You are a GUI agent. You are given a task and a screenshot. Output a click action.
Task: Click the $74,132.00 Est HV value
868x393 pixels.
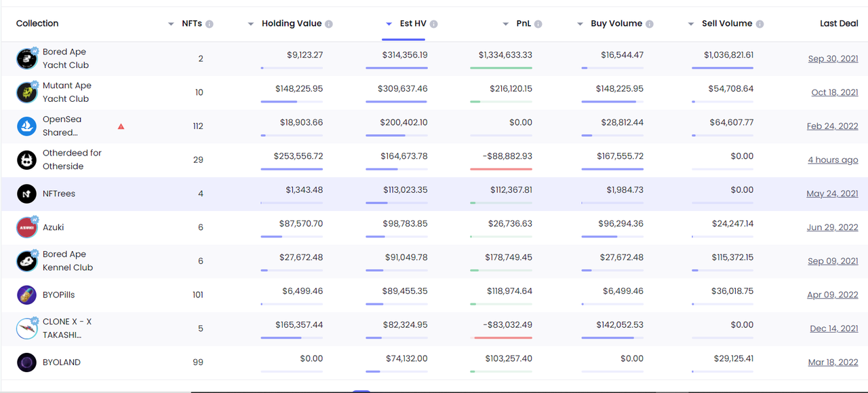[x=406, y=358]
